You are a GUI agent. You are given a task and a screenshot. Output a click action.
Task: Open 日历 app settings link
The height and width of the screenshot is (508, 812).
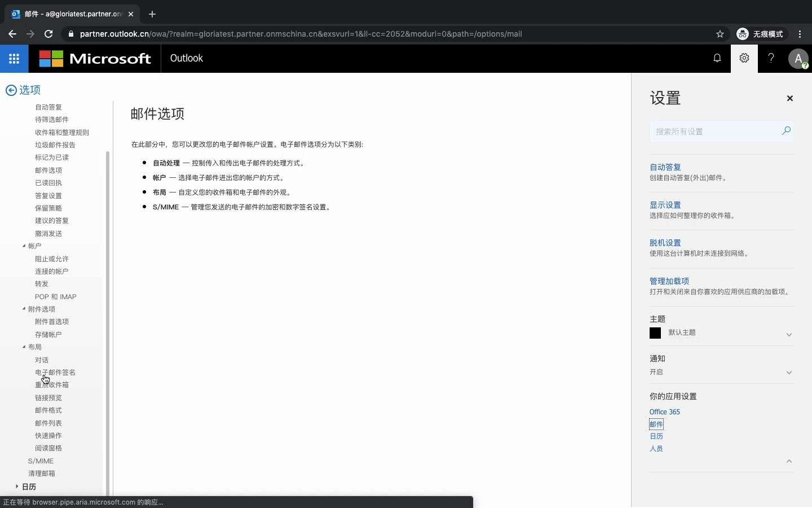pyautogui.click(x=656, y=436)
